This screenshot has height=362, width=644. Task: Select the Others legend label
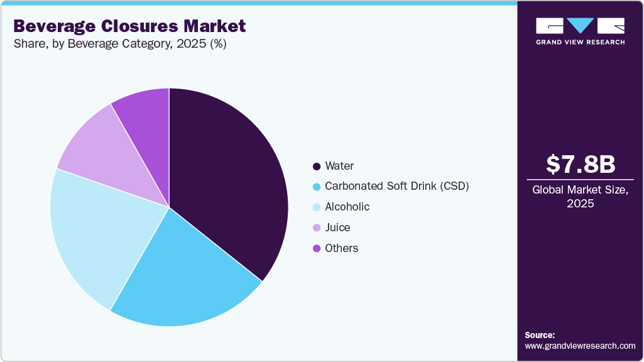tap(342, 248)
